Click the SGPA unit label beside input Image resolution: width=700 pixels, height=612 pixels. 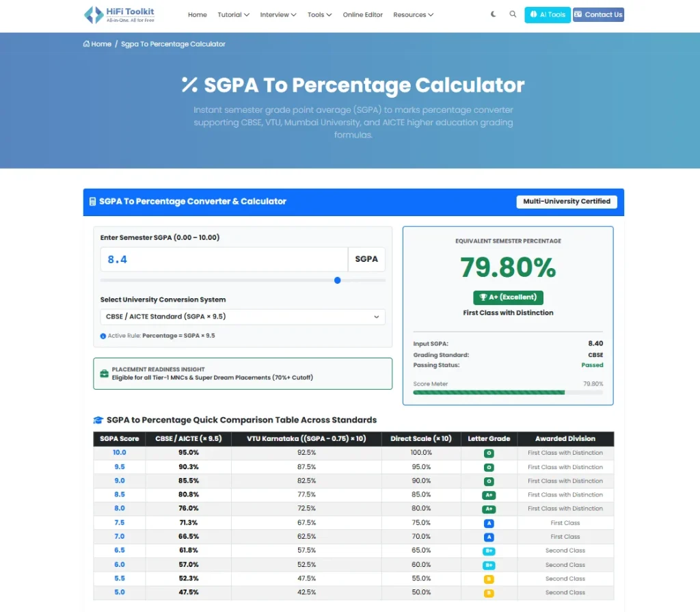[x=366, y=259]
